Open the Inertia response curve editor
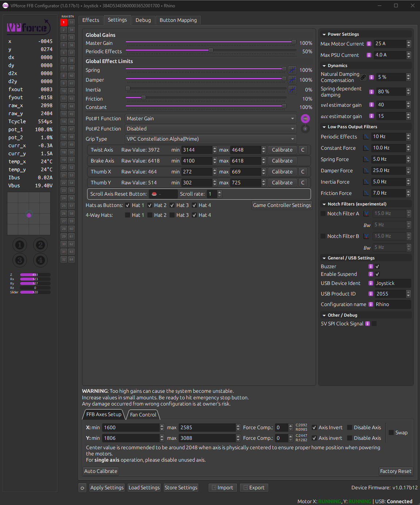Screen dimensions: 420x505 (292, 90)
